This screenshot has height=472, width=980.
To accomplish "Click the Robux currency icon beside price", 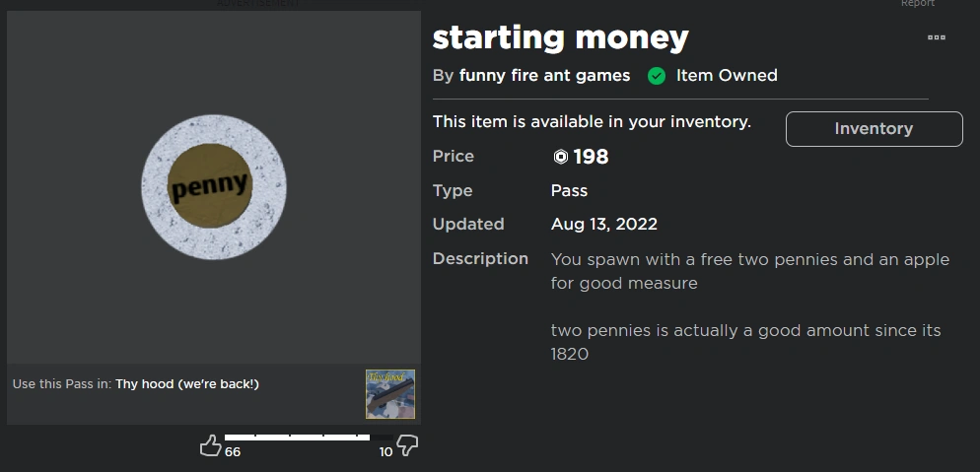I will pos(560,157).
